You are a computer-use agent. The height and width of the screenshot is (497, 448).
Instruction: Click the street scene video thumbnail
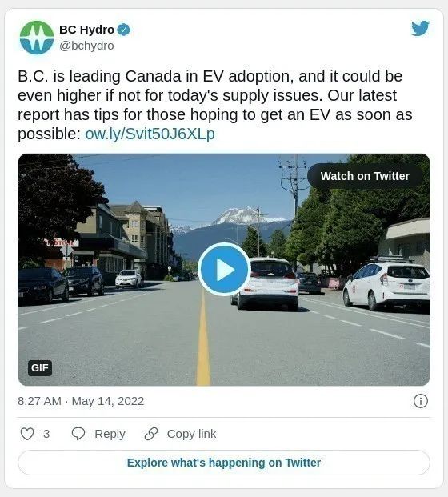coord(224,270)
